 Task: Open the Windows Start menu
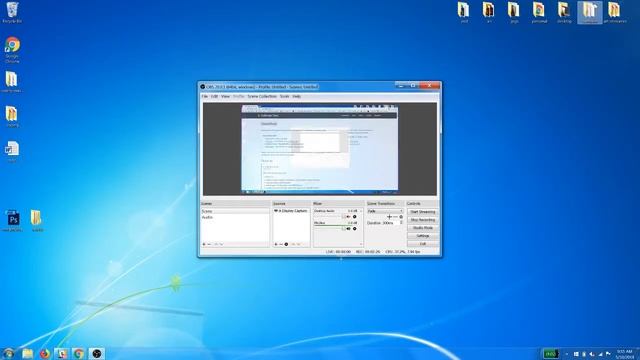[x=9, y=353]
